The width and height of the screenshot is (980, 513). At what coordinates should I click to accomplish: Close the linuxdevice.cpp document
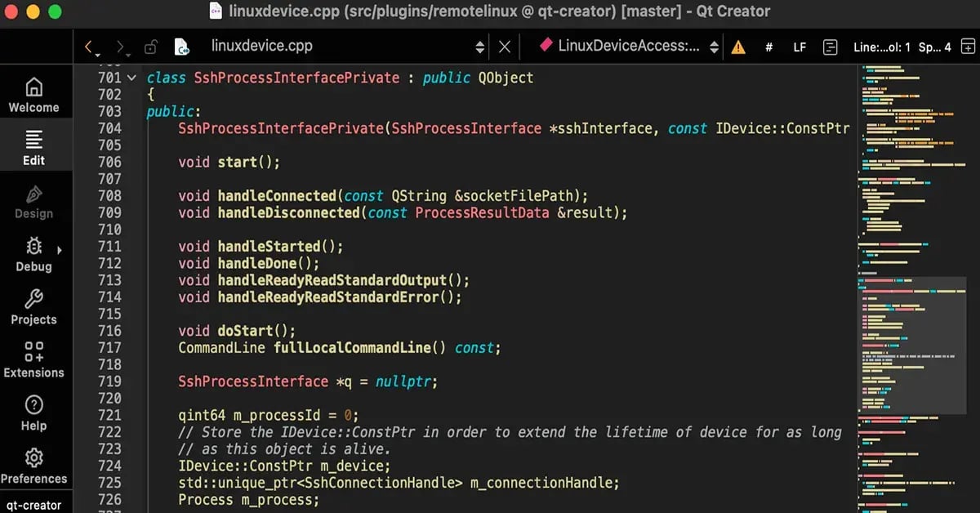505,47
